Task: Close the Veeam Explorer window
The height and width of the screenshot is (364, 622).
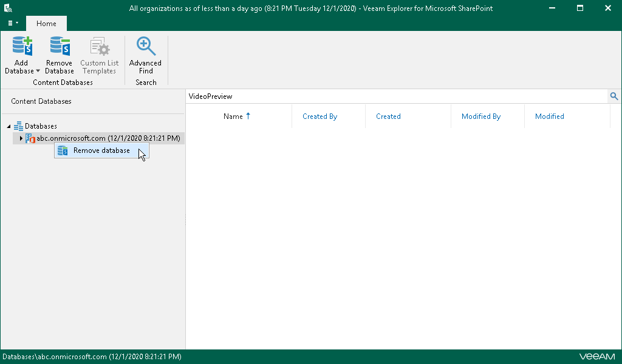Action: coord(607,8)
